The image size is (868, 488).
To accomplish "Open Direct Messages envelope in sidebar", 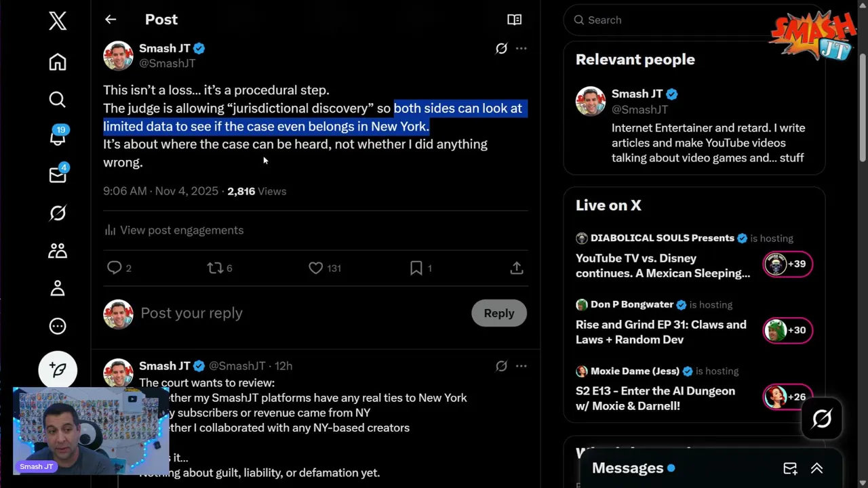I will click(58, 175).
